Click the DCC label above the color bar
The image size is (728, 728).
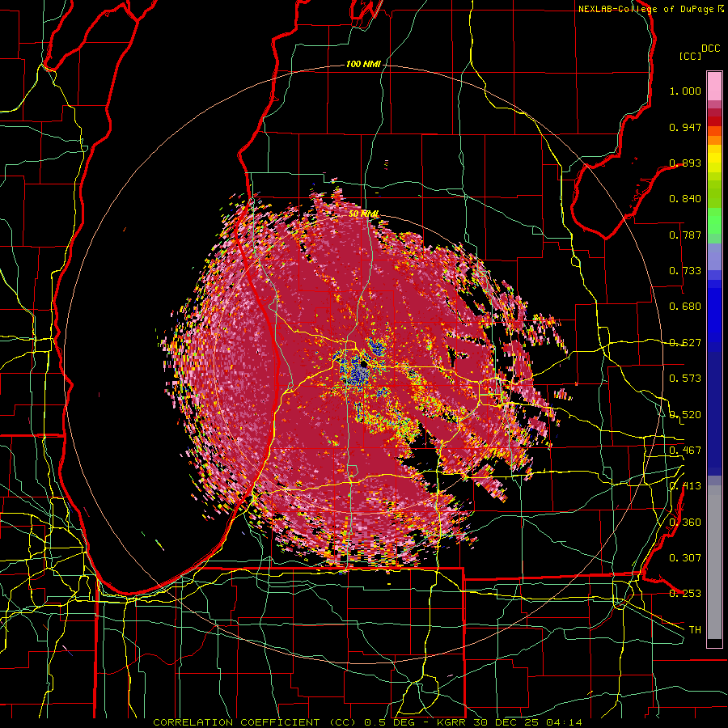coord(710,48)
